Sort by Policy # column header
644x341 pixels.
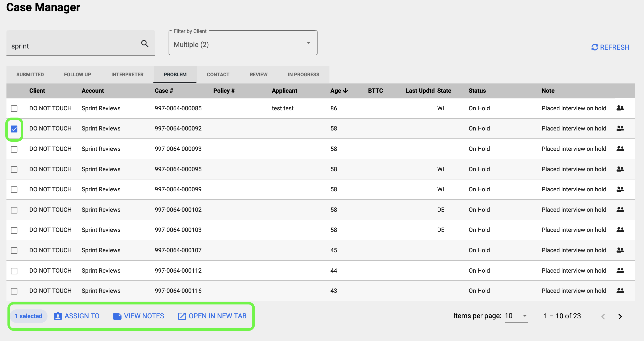click(x=224, y=91)
